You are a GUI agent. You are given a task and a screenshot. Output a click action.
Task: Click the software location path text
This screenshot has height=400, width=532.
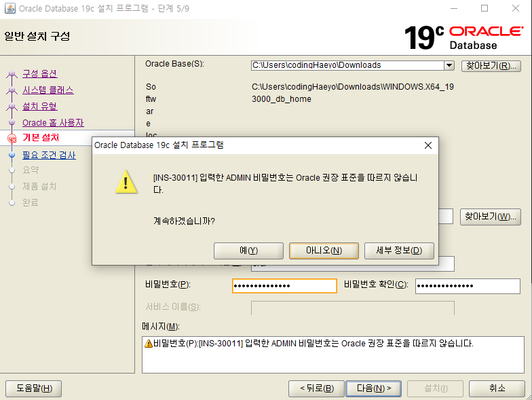(353, 92)
